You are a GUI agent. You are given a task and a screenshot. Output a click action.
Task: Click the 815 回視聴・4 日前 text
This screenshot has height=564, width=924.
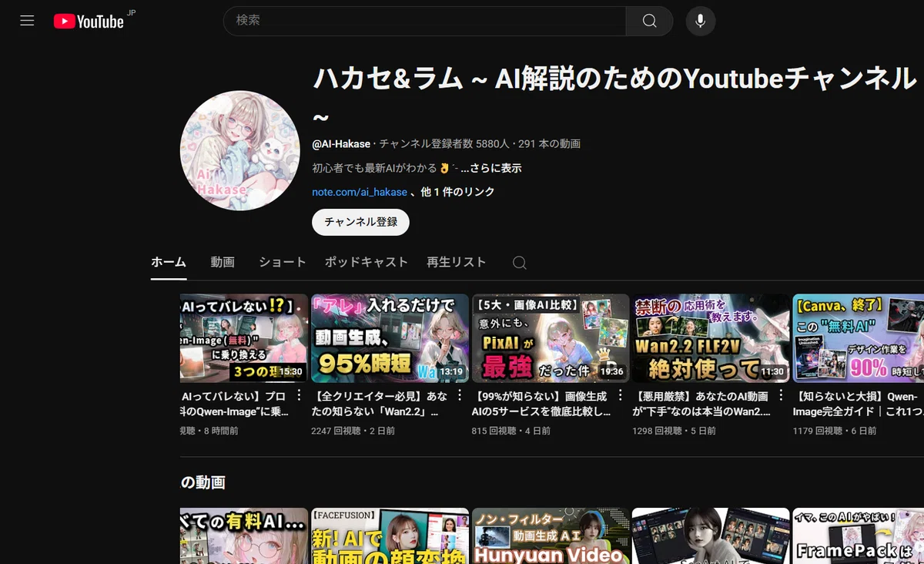click(x=511, y=431)
